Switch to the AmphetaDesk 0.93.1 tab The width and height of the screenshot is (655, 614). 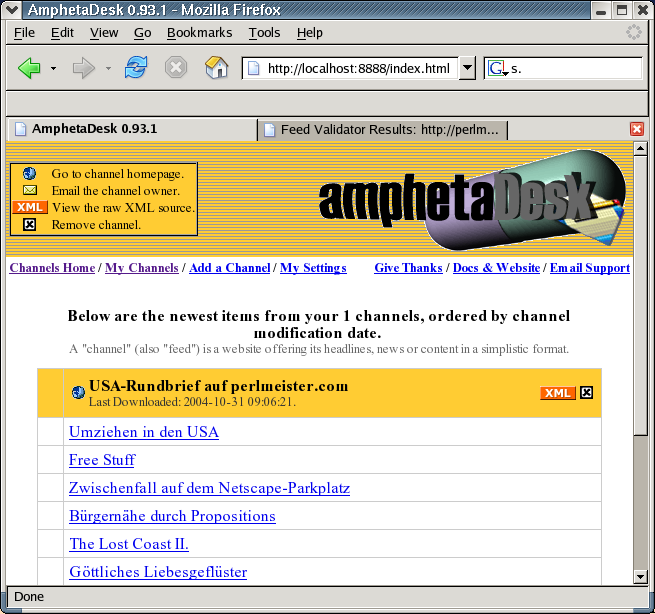(x=132, y=129)
